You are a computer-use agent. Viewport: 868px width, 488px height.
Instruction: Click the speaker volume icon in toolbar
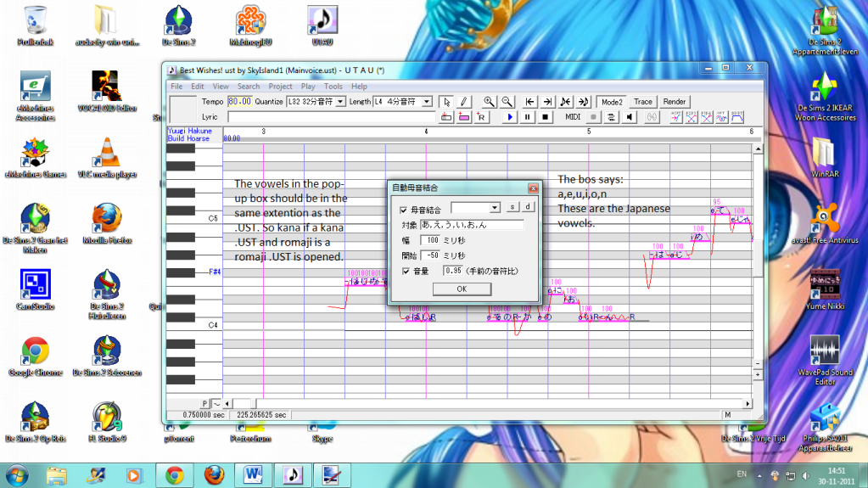[630, 117]
